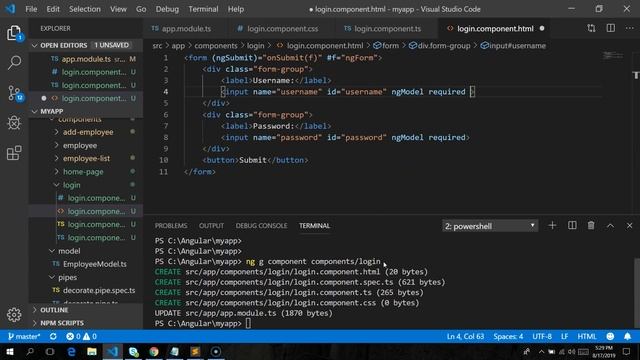This screenshot has height=360, width=640.
Task: Select app.module.ts in Open Editors
Action: pyautogui.click(x=86, y=59)
